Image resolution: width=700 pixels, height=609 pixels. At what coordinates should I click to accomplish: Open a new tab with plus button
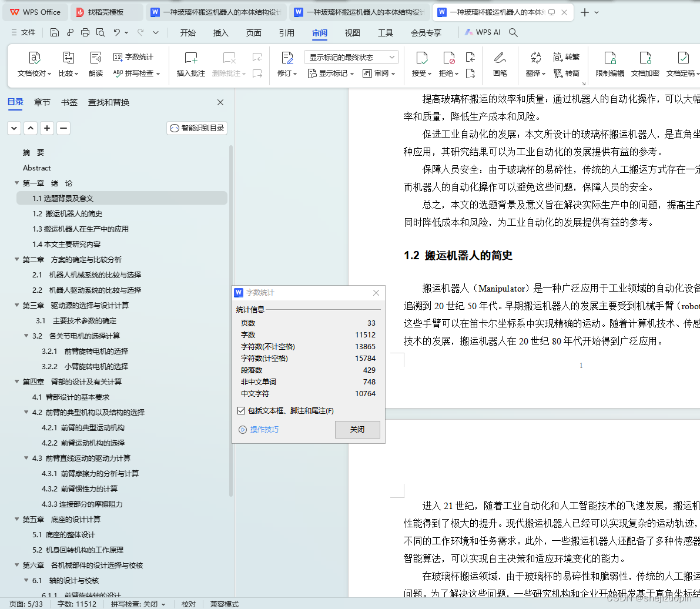tap(584, 12)
